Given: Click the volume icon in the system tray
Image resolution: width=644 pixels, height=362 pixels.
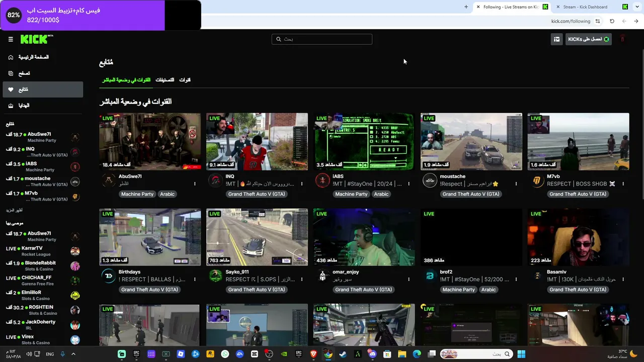Looking at the screenshot, I should coord(29,354).
